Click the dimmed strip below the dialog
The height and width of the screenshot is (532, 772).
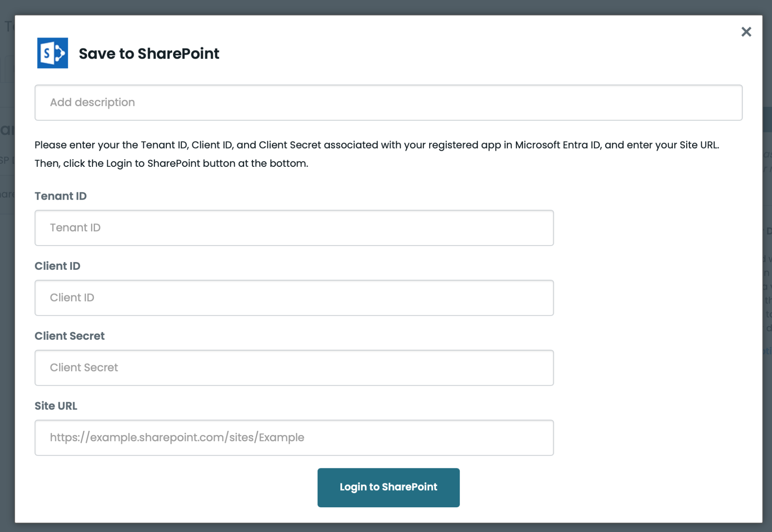click(386, 528)
